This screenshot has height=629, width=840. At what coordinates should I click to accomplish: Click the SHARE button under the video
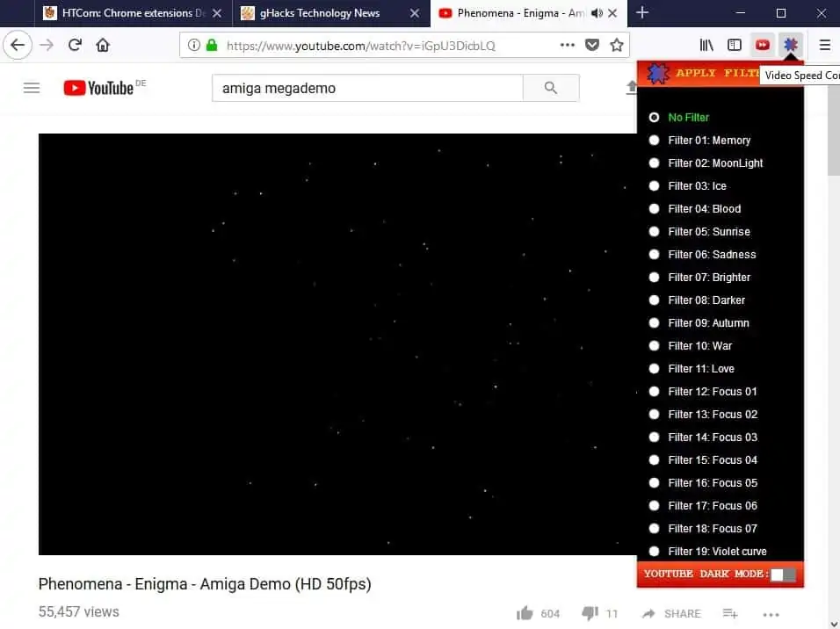pos(671,613)
